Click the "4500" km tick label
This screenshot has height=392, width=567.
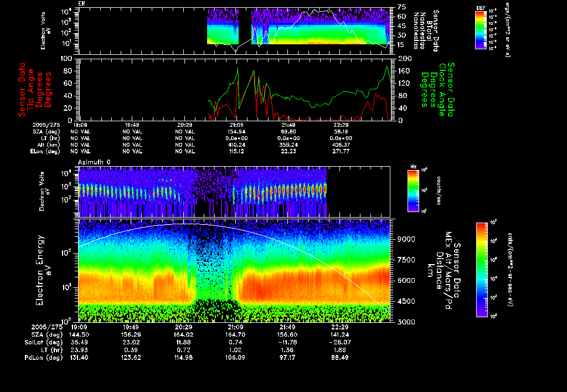pyautogui.click(x=406, y=301)
